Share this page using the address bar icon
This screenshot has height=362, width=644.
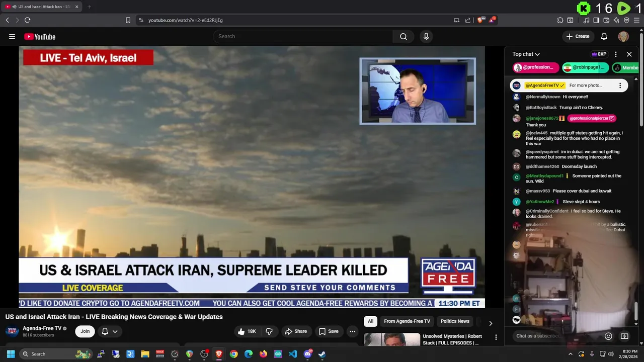468,20
